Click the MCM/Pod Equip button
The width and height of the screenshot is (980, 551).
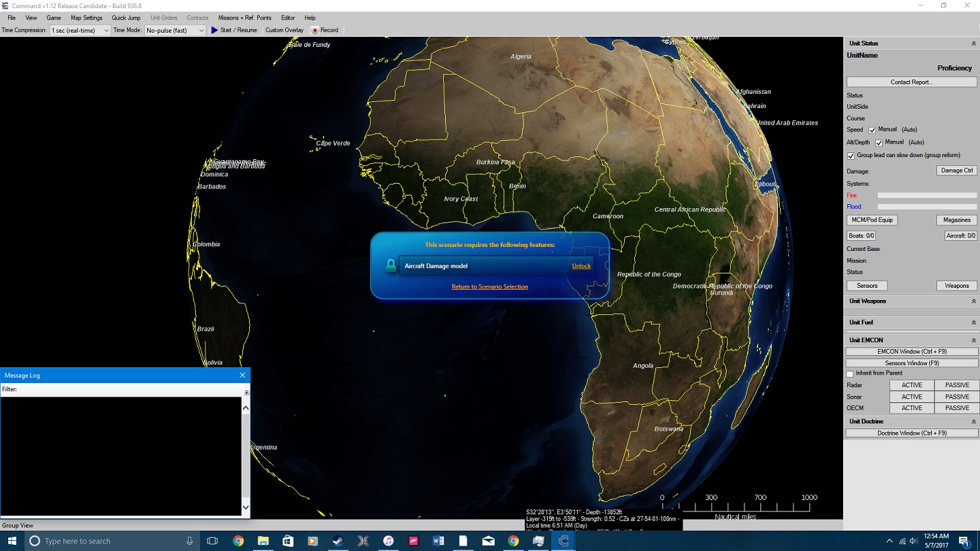click(x=872, y=220)
